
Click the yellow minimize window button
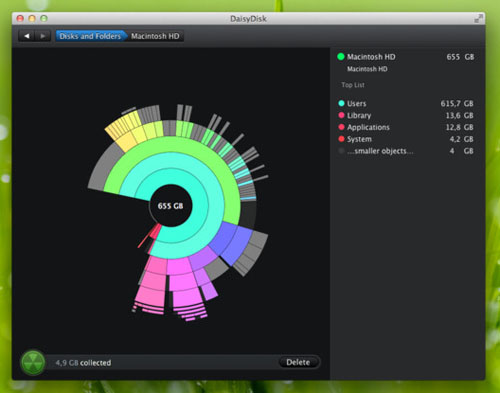click(32, 18)
